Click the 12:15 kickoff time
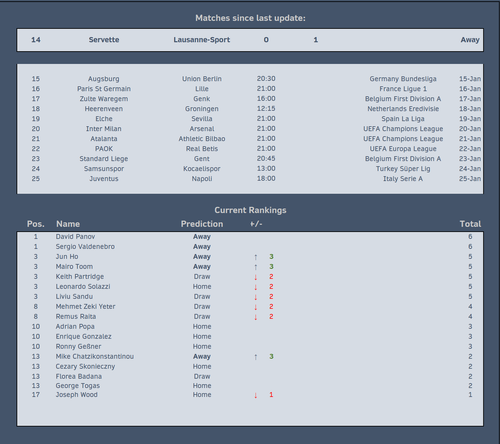The width and height of the screenshot is (500, 444). point(266,109)
